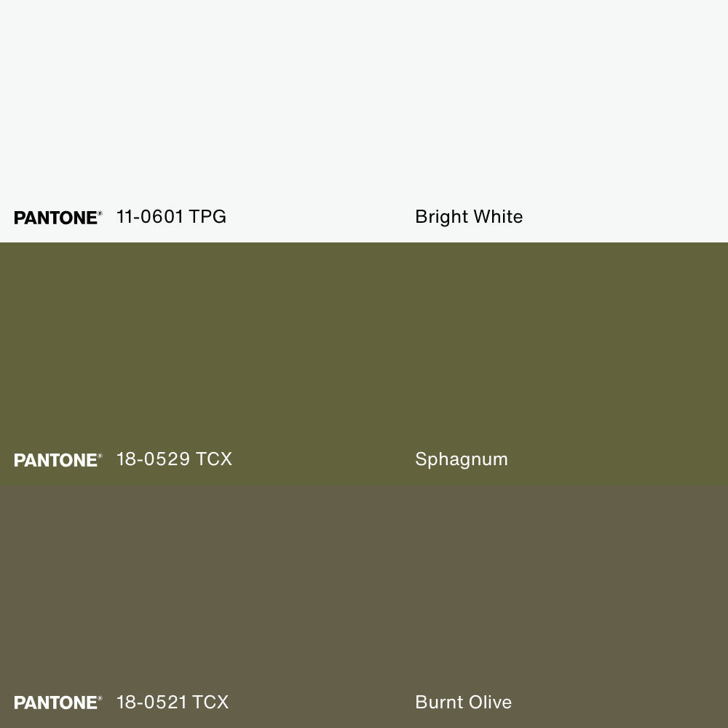Click the Burnt Olive color name
This screenshot has width=728, height=728.
463,703
